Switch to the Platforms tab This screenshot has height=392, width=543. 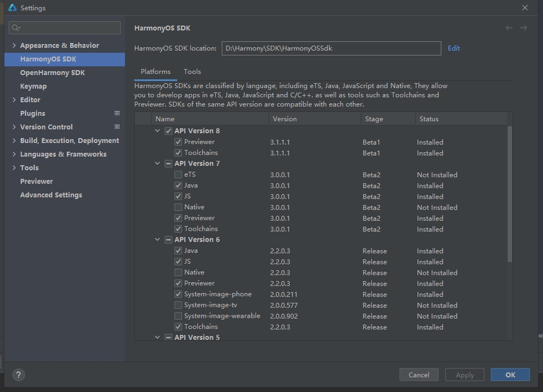tap(155, 72)
